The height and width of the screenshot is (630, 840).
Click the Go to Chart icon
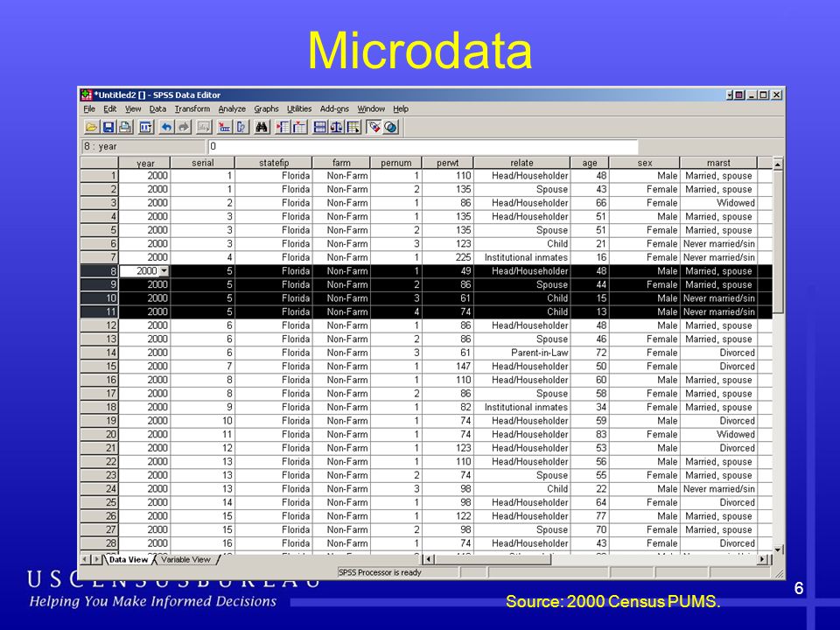[x=204, y=127]
